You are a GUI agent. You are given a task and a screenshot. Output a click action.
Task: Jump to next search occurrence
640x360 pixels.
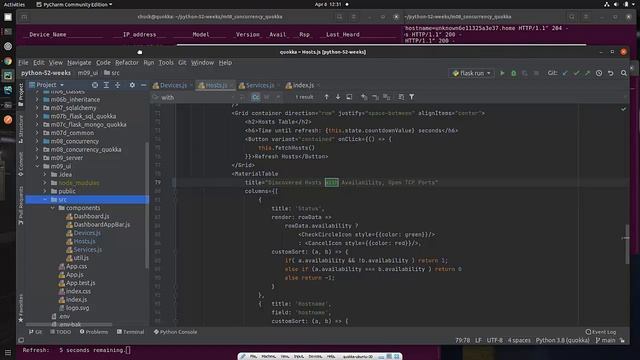pos(338,97)
